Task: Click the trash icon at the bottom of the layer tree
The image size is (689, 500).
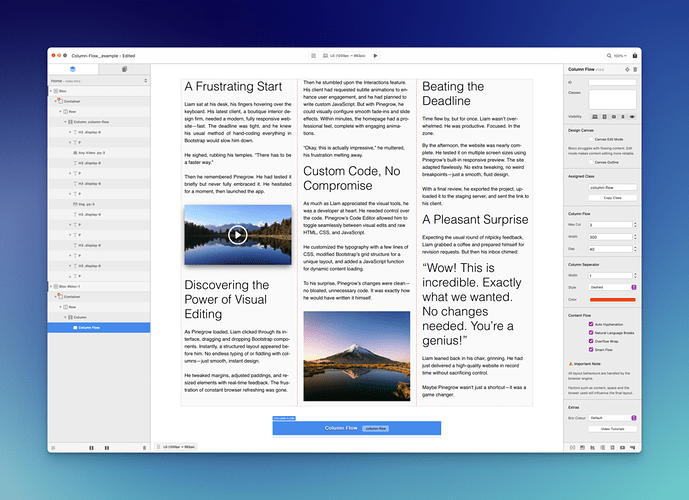Action: click(144, 448)
